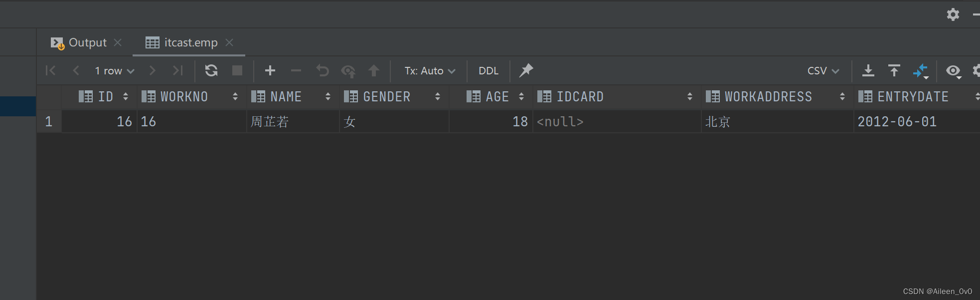
Task: Click the DDL button
Action: click(x=489, y=71)
